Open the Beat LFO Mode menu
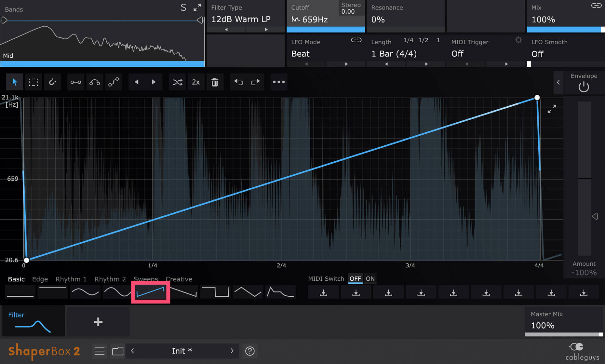This screenshot has width=605, height=364. pos(301,54)
